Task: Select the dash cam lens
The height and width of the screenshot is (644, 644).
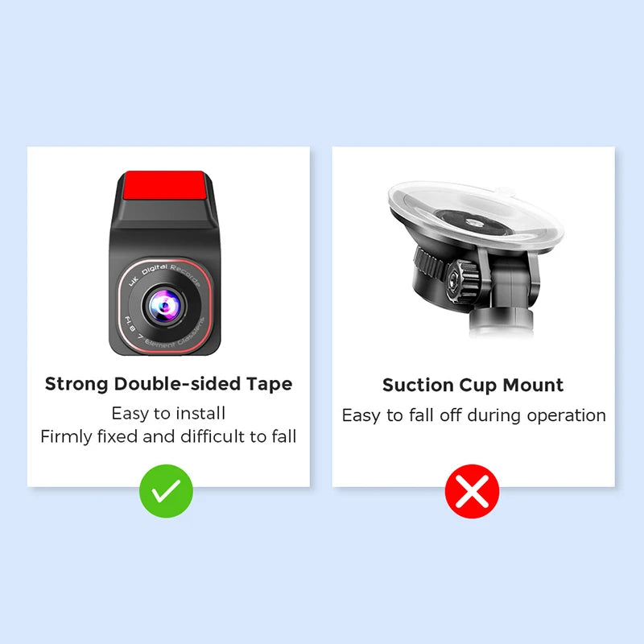Action: click(165, 306)
